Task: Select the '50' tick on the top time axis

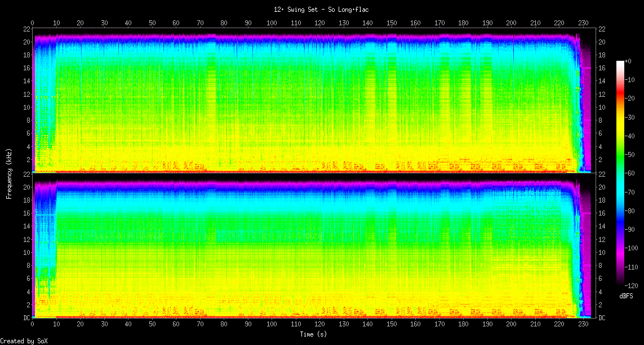Action: pos(152,23)
